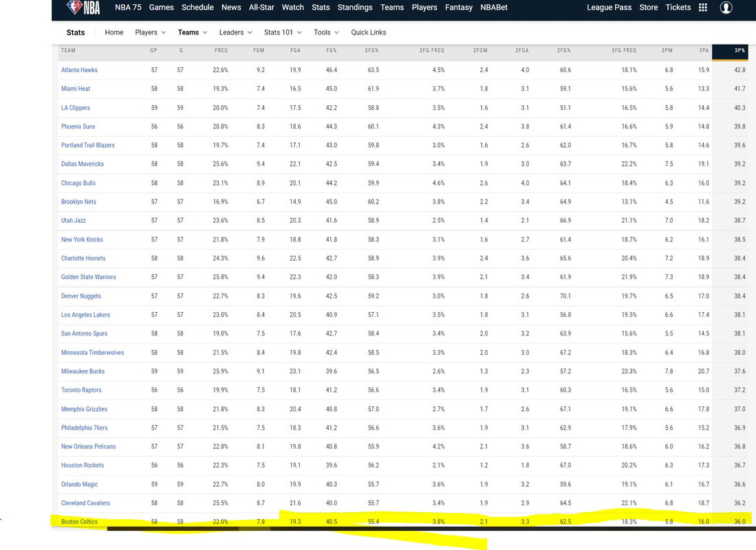Open the Toronto Raptors team link

point(81,390)
